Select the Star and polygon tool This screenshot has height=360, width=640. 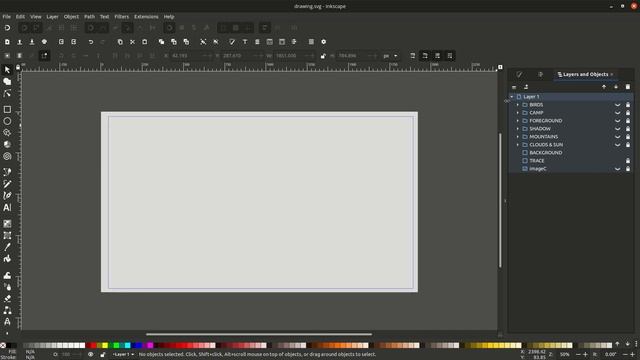(x=7, y=133)
